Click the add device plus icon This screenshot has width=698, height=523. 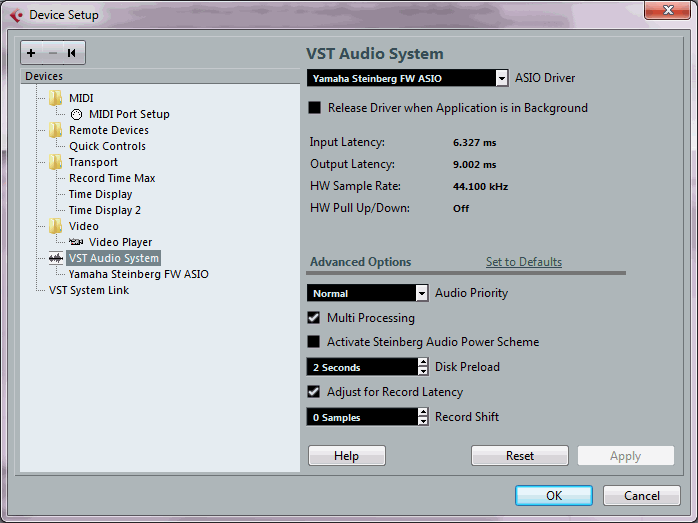click(x=32, y=52)
